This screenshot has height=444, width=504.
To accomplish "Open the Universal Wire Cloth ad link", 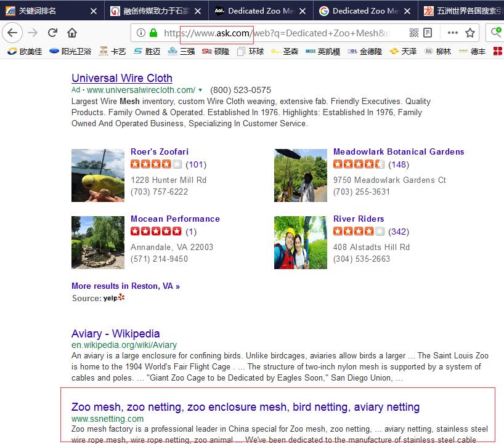I will point(121,78).
